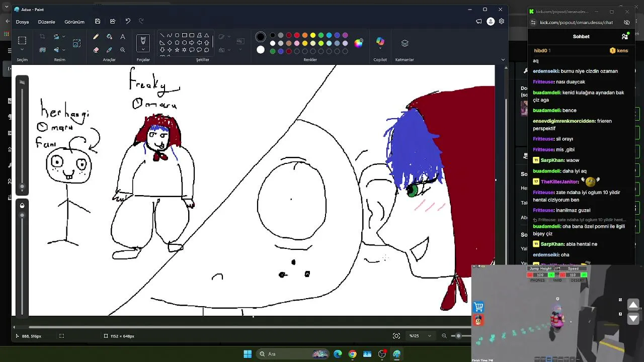
Task: Select the Magnifier tool
Action: coord(122,50)
